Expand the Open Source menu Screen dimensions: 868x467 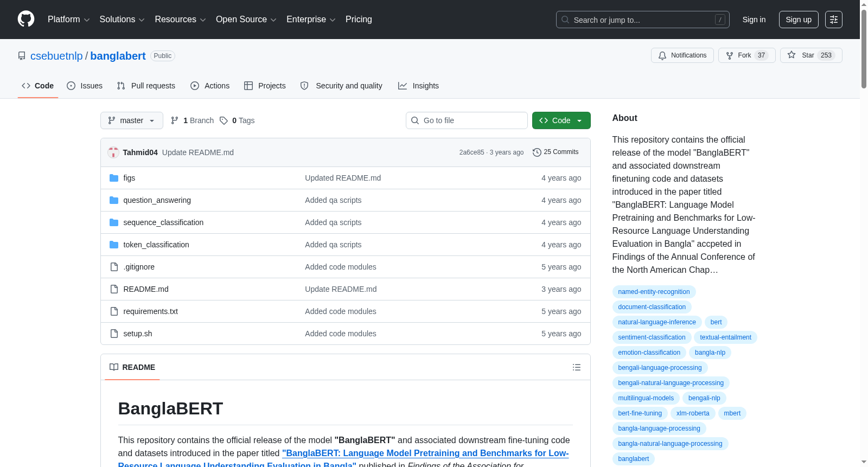point(246,20)
